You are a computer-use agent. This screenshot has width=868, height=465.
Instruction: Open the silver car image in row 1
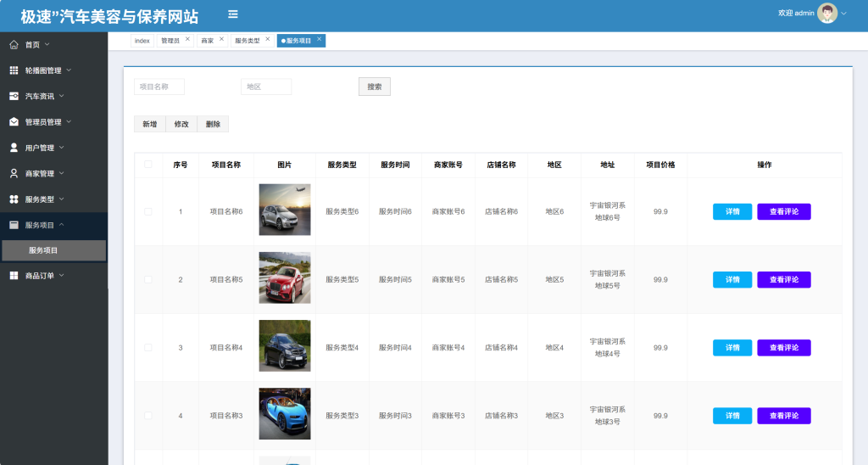tap(285, 210)
